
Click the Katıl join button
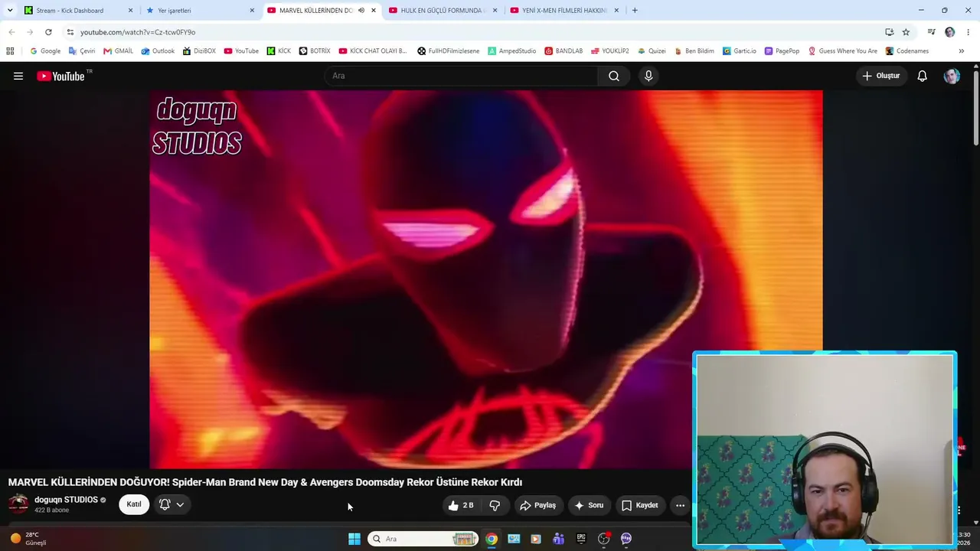(134, 504)
